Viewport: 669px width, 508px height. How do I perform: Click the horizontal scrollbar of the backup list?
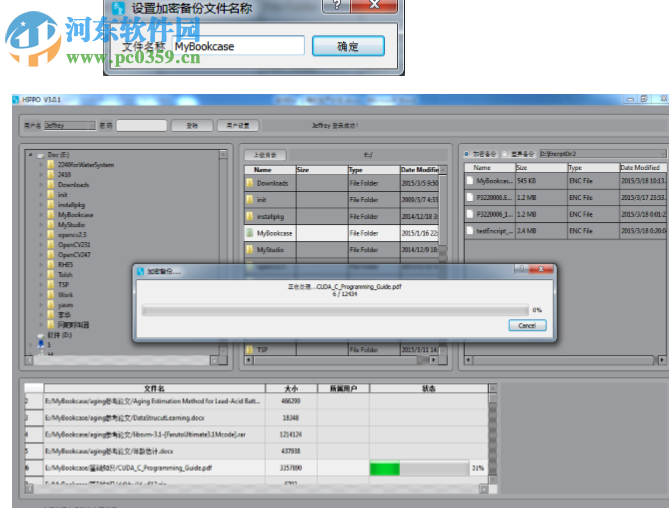pos(565,360)
